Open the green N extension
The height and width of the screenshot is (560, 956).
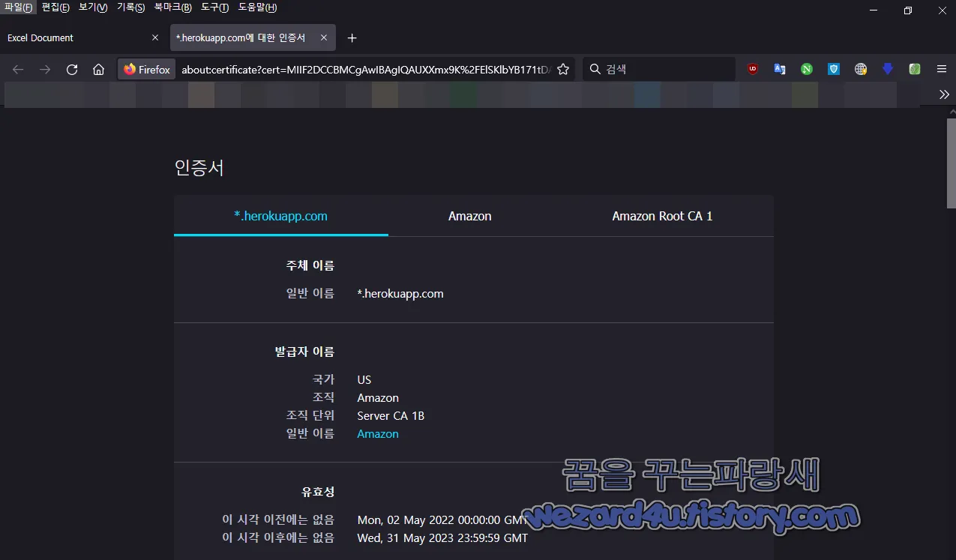point(807,69)
